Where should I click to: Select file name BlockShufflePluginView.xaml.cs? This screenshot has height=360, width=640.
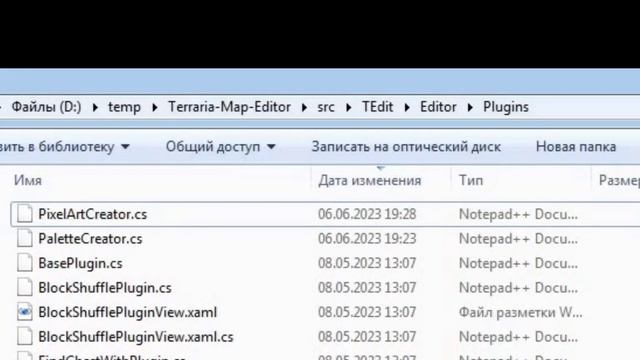pos(136,337)
